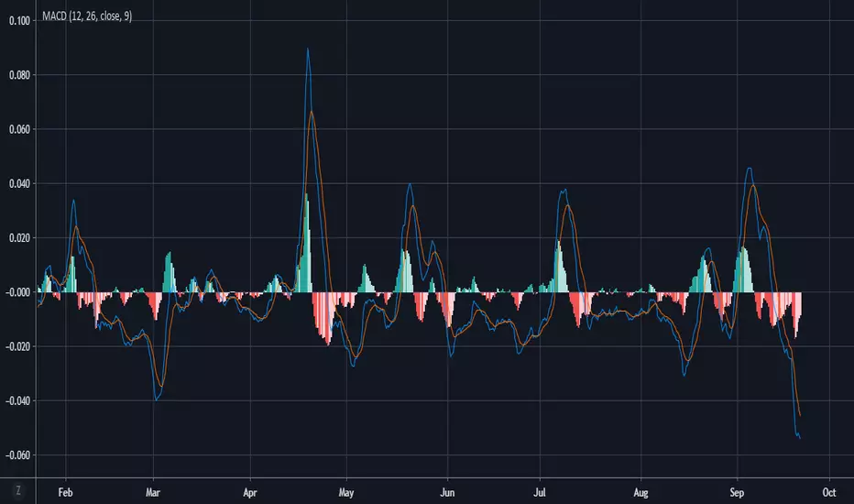Click the May label on time axis
854x504 pixels.
346,493
